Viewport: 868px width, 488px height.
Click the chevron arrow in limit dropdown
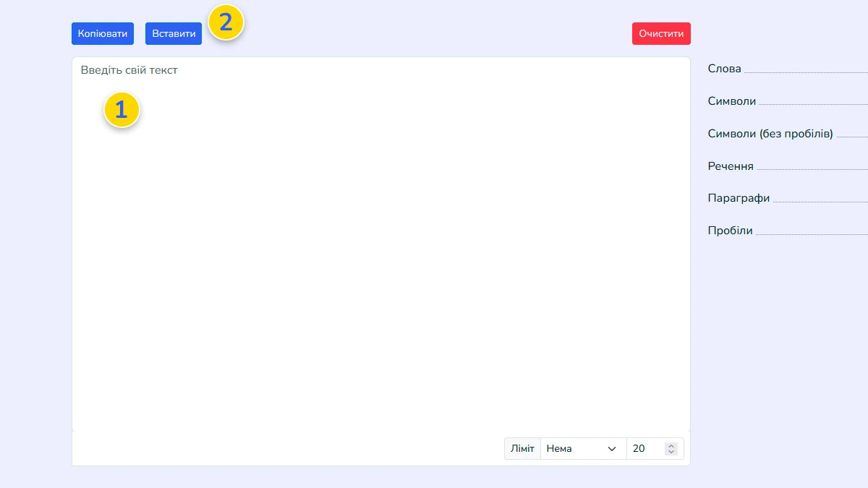(x=612, y=449)
